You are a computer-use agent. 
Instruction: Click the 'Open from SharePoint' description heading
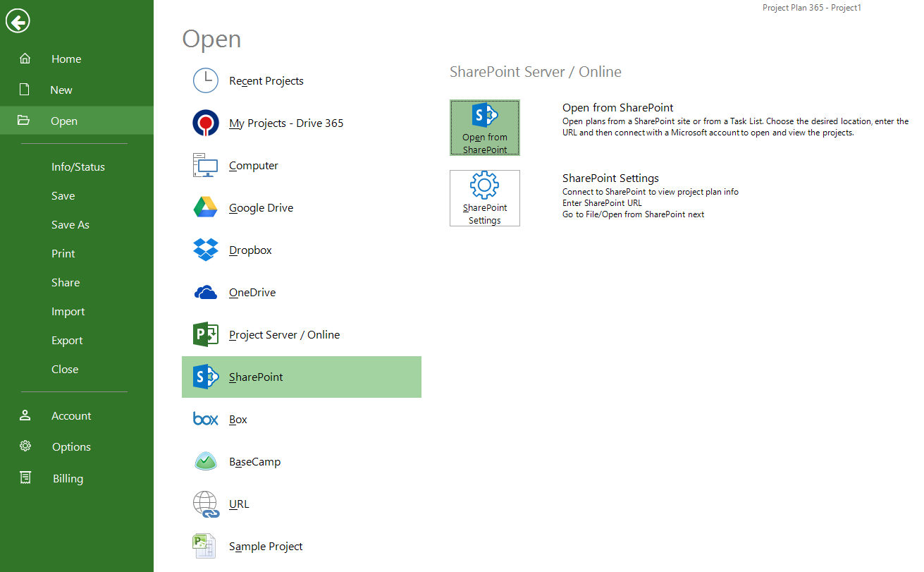click(618, 108)
